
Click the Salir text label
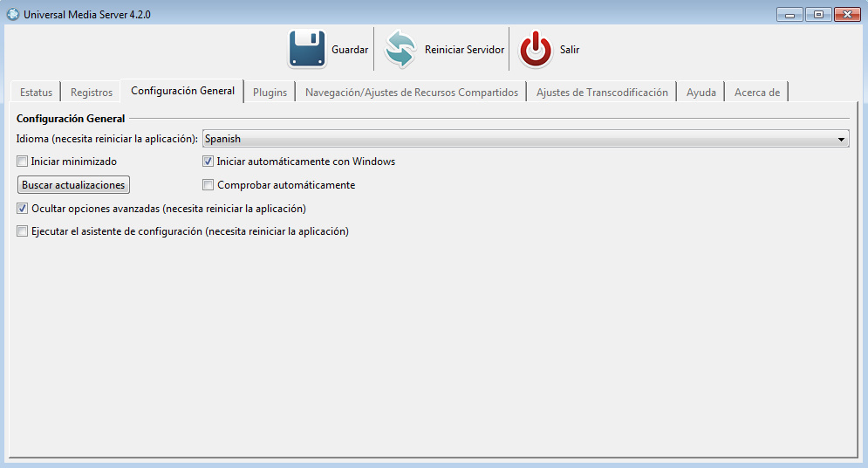(569, 50)
